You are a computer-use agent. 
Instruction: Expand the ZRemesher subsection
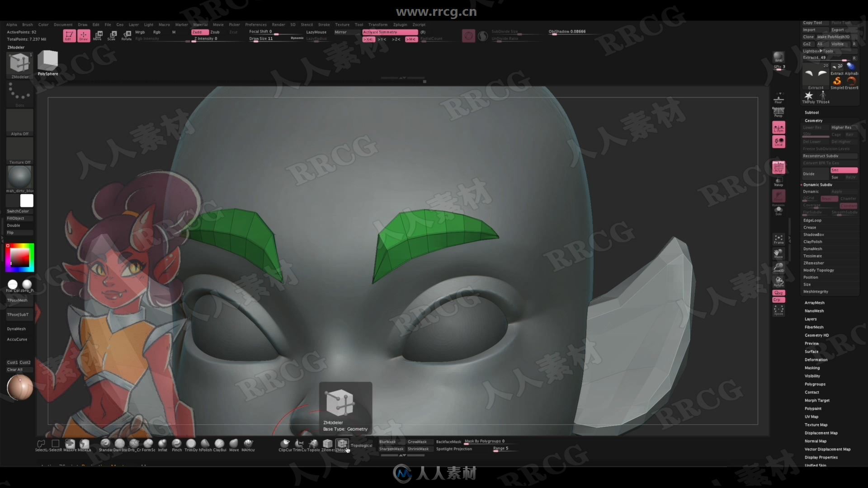[x=813, y=263]
